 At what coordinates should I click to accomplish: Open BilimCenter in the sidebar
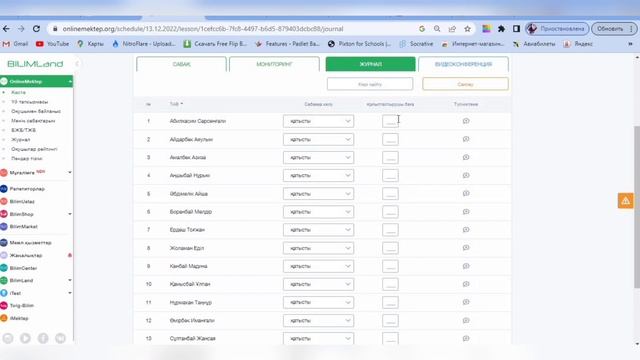tap(23, 268)
